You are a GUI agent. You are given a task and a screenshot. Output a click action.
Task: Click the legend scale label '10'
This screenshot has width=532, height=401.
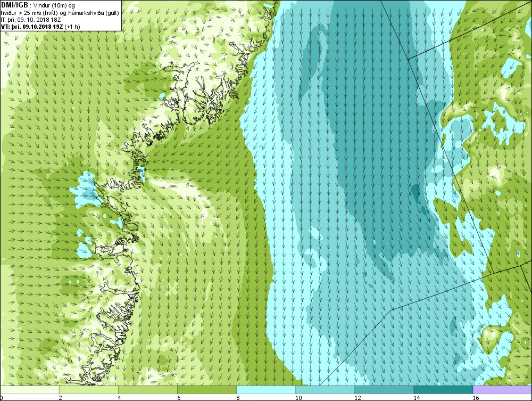[x=298, y=398]
